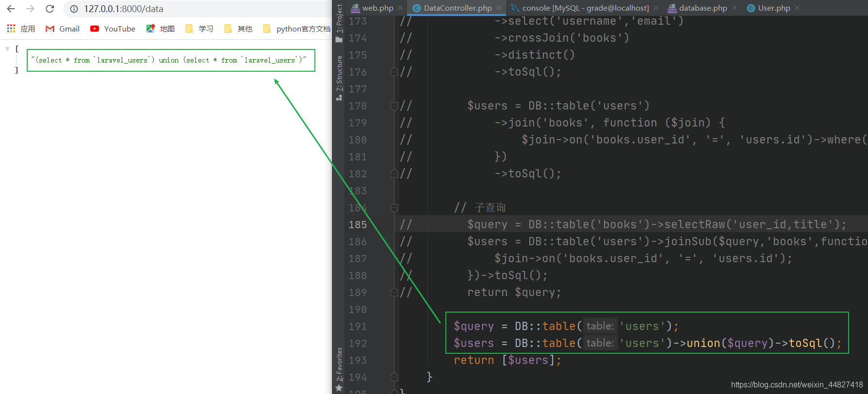Close the MySQL console tab
The image size is (868, 394).
coord(656,8)
